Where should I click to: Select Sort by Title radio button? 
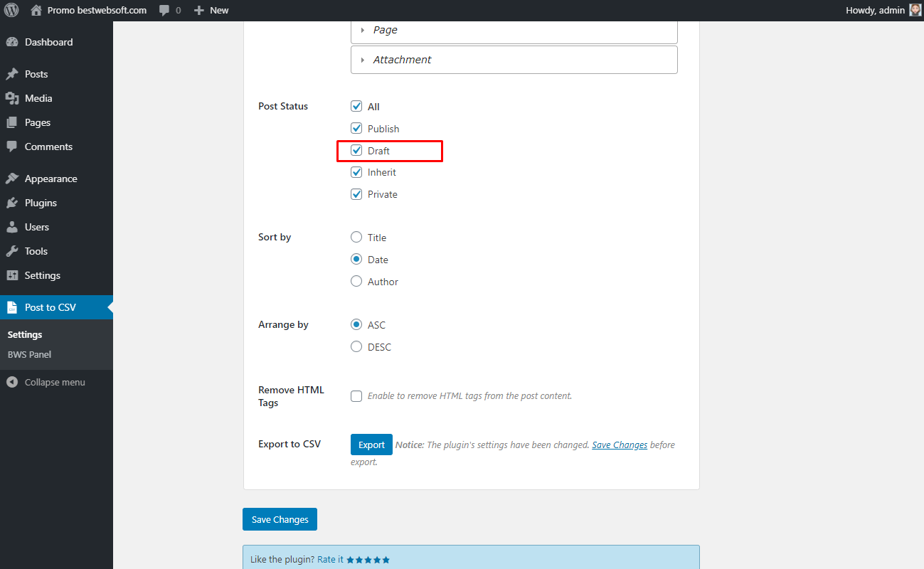point(356,238)
